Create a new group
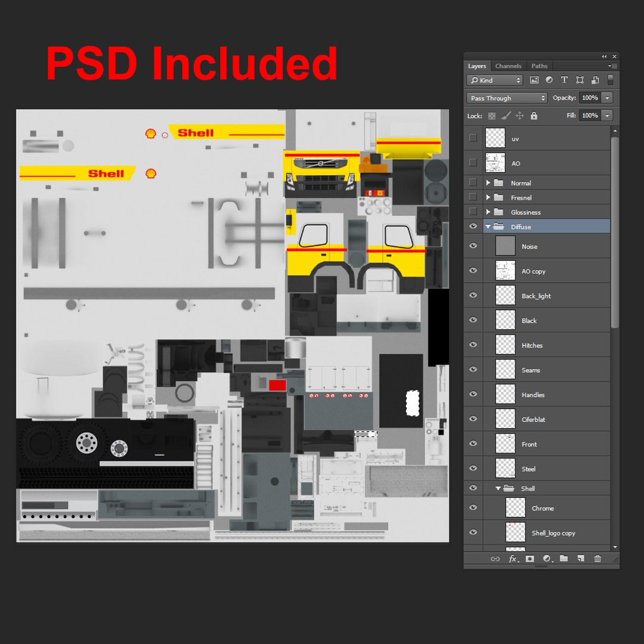Screen dimensions: 644x644 564,558
